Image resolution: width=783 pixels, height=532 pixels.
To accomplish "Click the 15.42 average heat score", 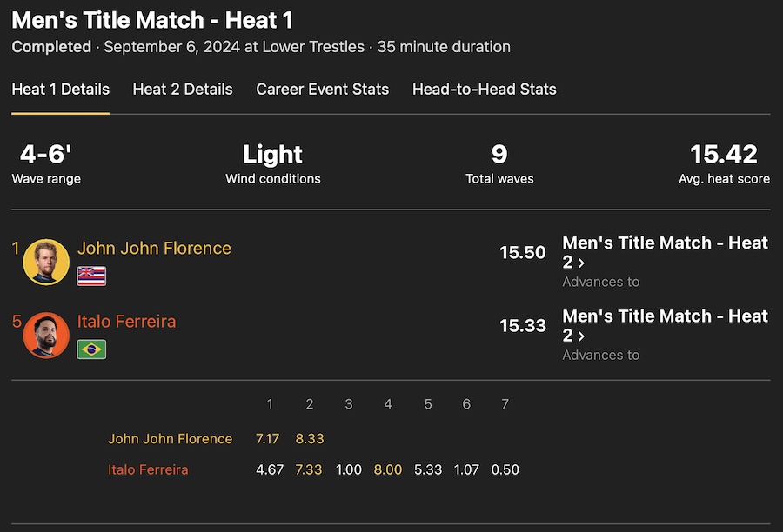I will pos(724,155).
